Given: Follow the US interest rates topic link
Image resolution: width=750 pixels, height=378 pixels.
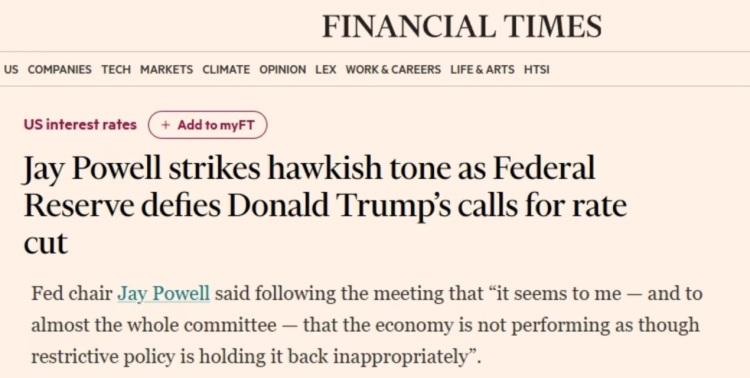Looking at the screenshot, I should coord(80,125).
